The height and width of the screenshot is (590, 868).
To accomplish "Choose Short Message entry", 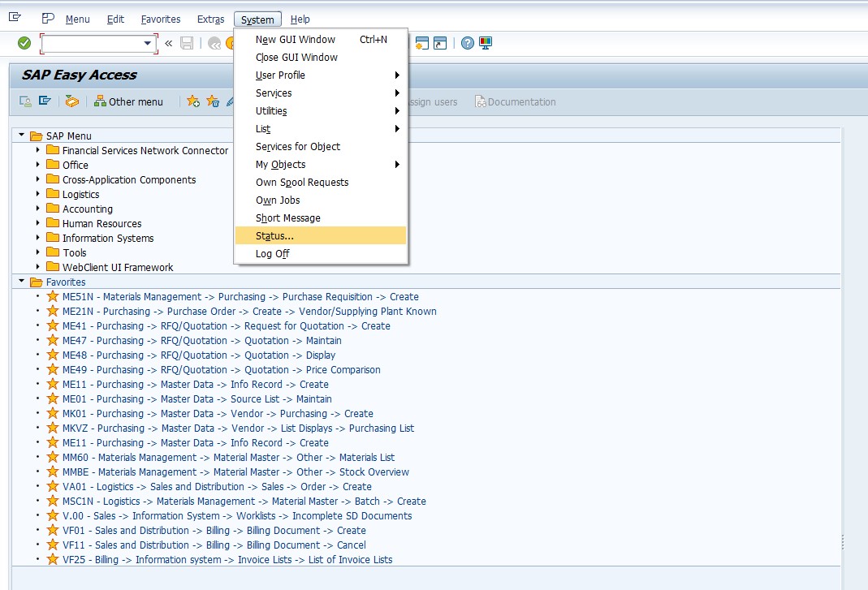I will 321,218.
